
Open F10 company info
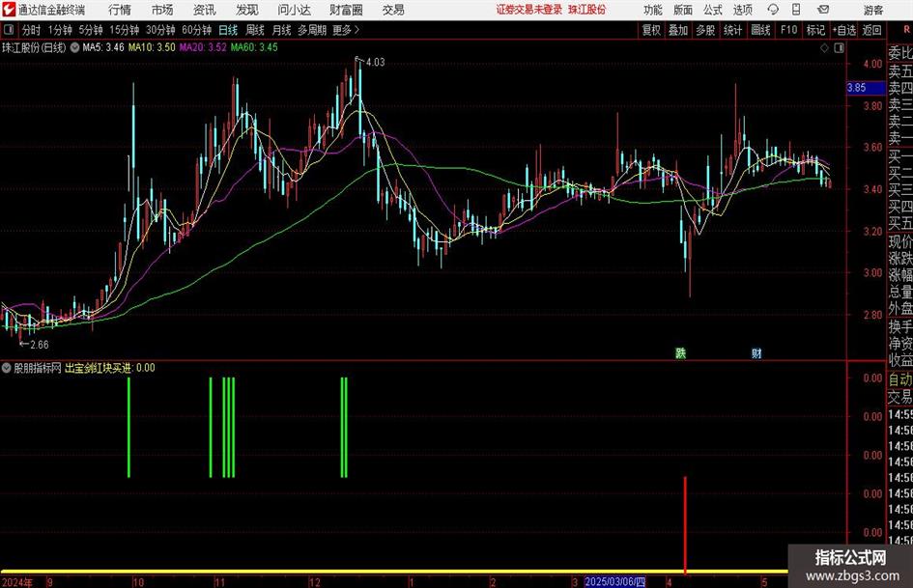coord(788,30)
